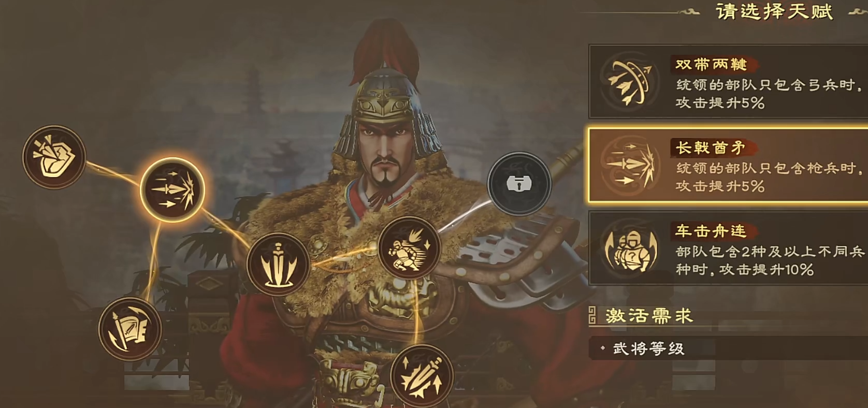Screen dimensions: 868x408
Task: Select the sword and wings talent node
Action: 278,265
